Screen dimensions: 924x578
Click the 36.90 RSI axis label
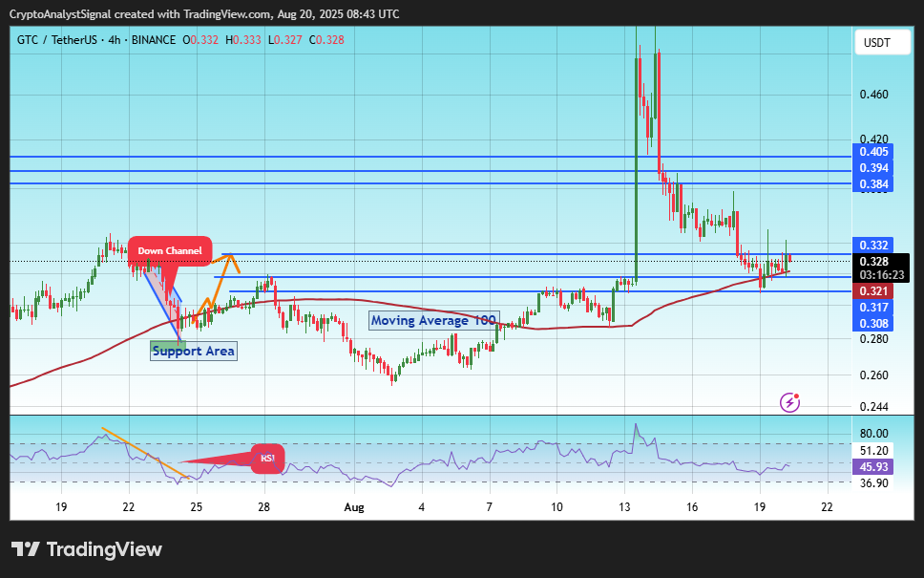(x=874, y=483)
